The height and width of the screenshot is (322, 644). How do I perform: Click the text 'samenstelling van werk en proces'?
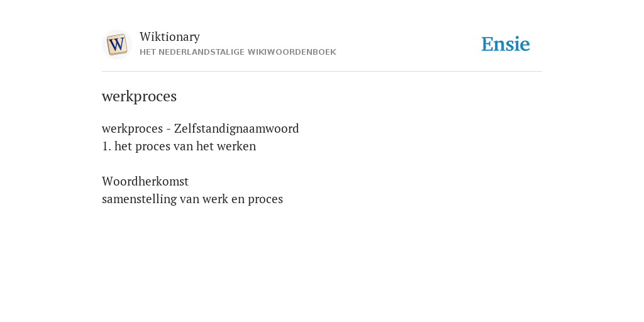192,199
